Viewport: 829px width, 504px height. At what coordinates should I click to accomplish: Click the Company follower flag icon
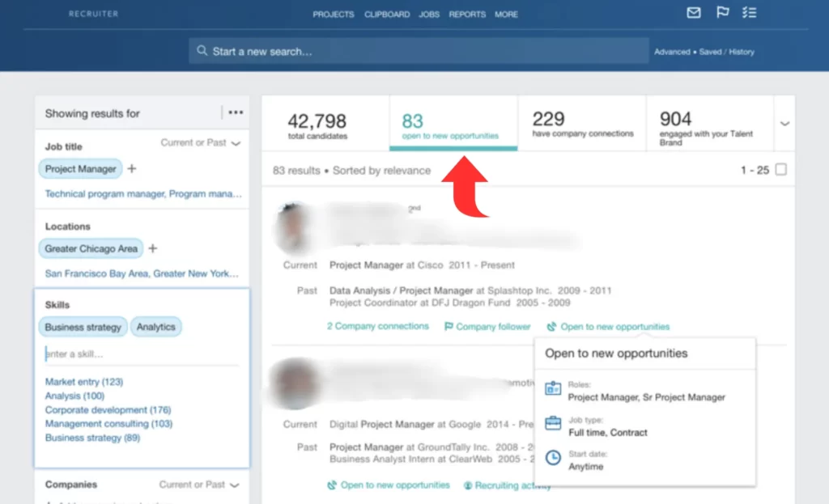click(449, 327)
